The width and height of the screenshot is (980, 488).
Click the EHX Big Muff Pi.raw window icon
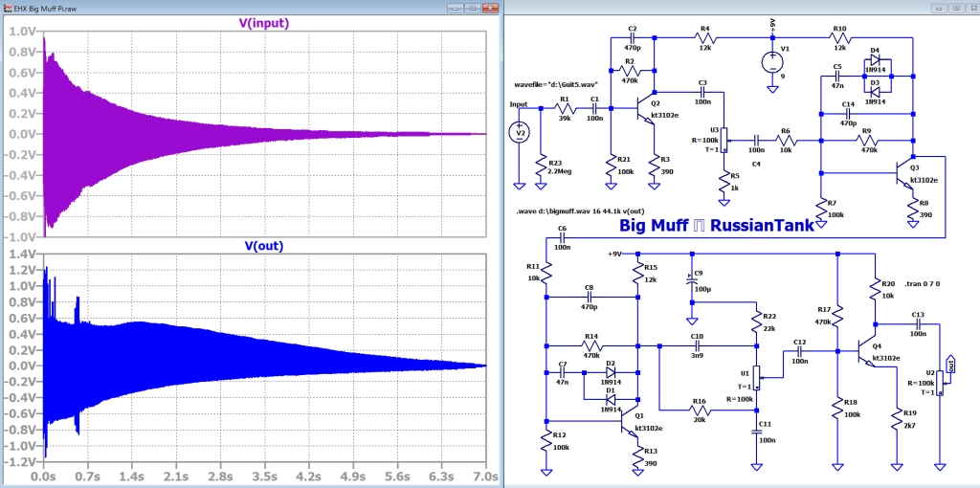[8, 8]
